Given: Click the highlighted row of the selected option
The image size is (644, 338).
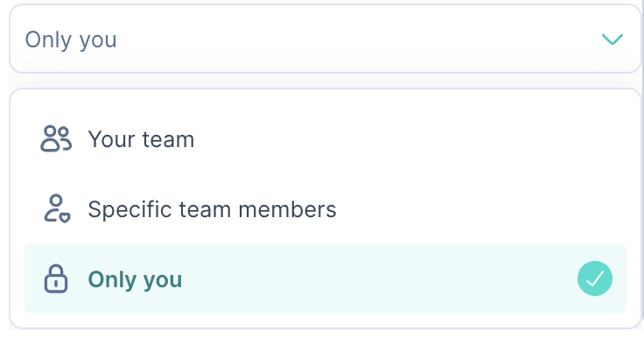Looking at the screenshot, I should point(325,278).
